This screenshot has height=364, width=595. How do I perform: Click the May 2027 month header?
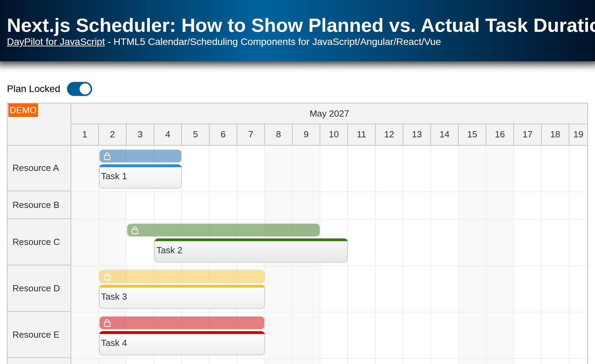click(x=329, y=113)
